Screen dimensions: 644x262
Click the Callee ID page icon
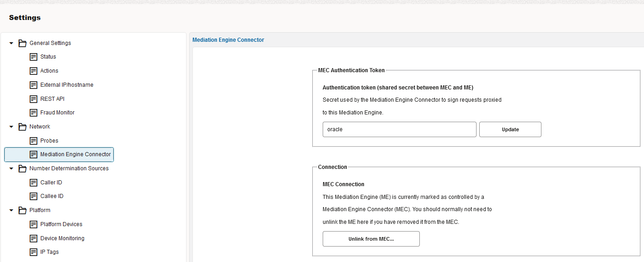pyautogui.click(x=33, y=196)
